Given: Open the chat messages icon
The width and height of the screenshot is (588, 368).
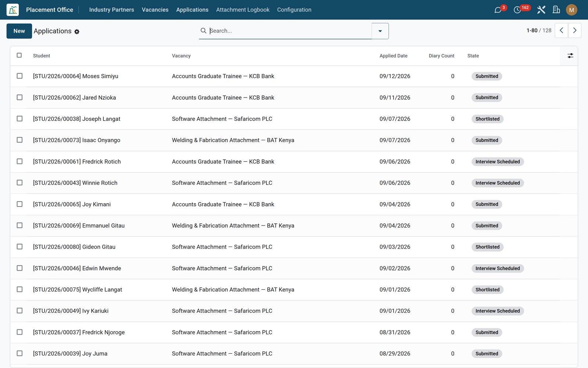Looking at the screenshot, I should coord(498,10).
